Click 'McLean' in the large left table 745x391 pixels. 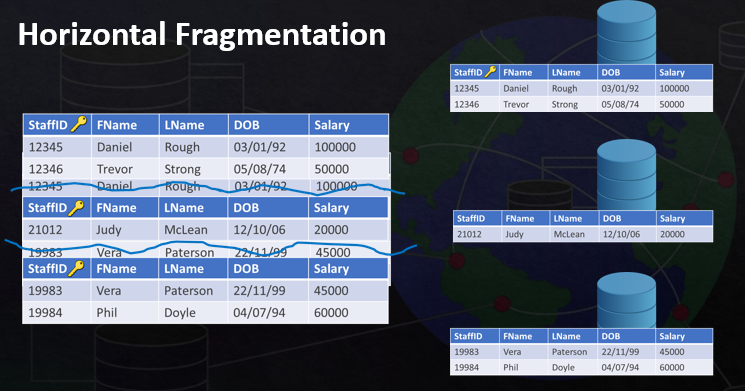[186, 230]
